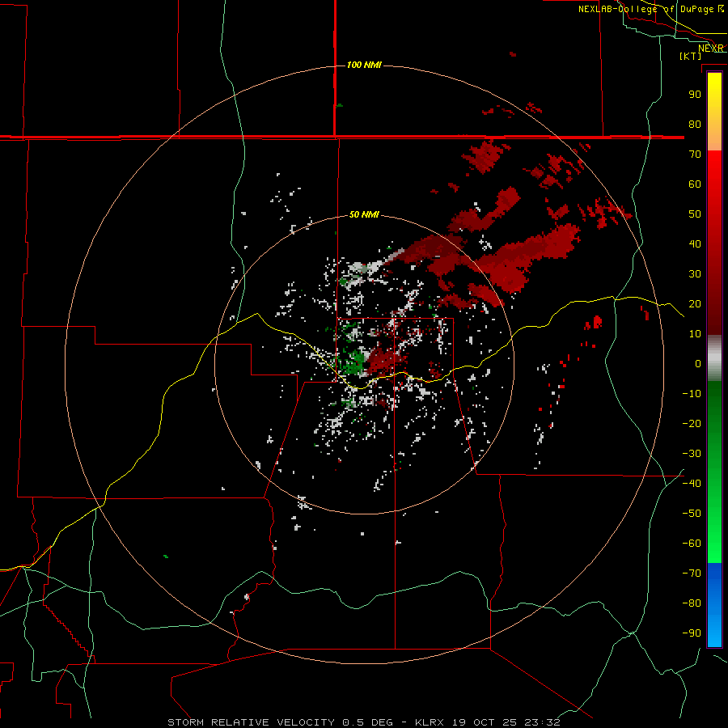Viewport: 728px width, 728px height.
Task: Select the 23:32 timestamp in footer
Action: [x=542, y=722]
